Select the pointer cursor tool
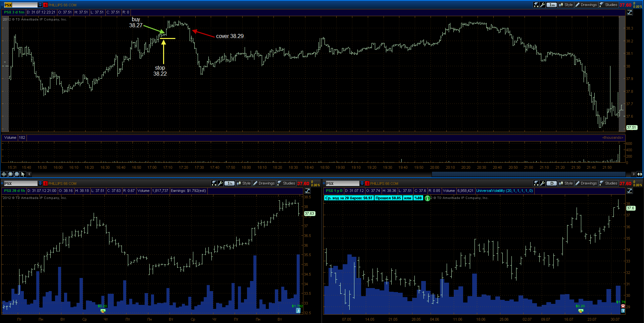The height and width of the screenshot is (323, 644). [x=23, y=174]
